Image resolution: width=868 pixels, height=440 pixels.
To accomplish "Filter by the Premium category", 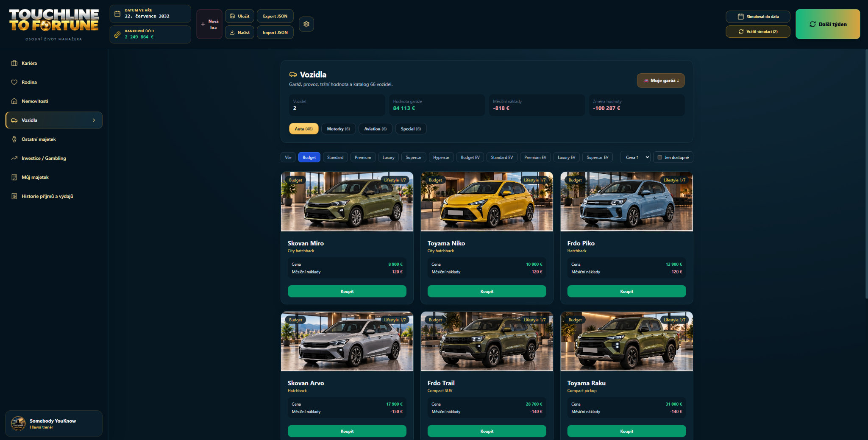I will (363, 157).
